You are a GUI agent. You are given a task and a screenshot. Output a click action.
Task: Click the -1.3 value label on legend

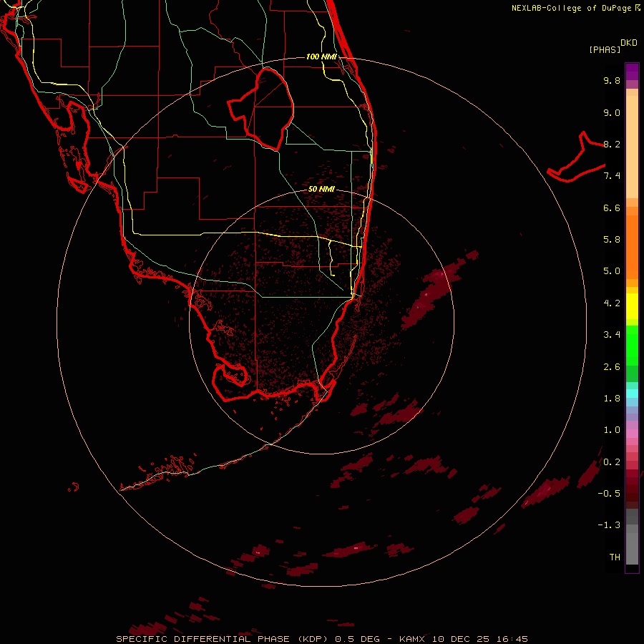(609, 525)
